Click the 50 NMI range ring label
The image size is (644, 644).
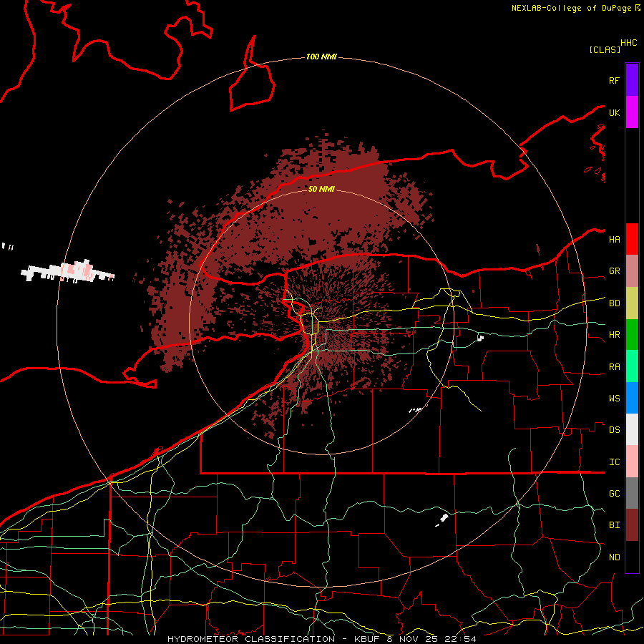click(321, 189)
